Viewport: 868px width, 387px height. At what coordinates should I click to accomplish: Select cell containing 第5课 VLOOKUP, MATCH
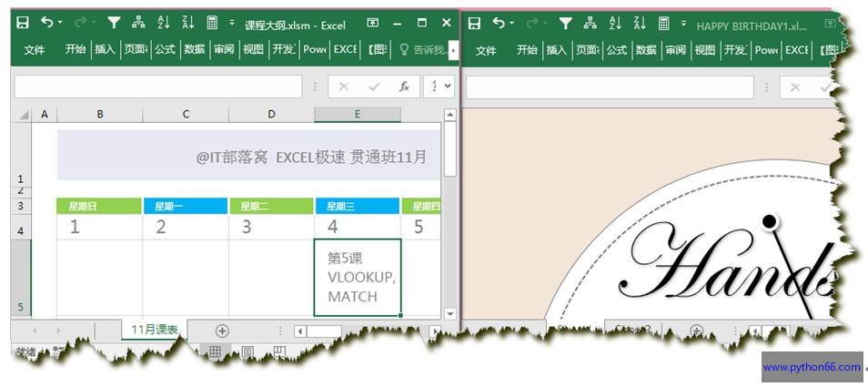(357, 278)
